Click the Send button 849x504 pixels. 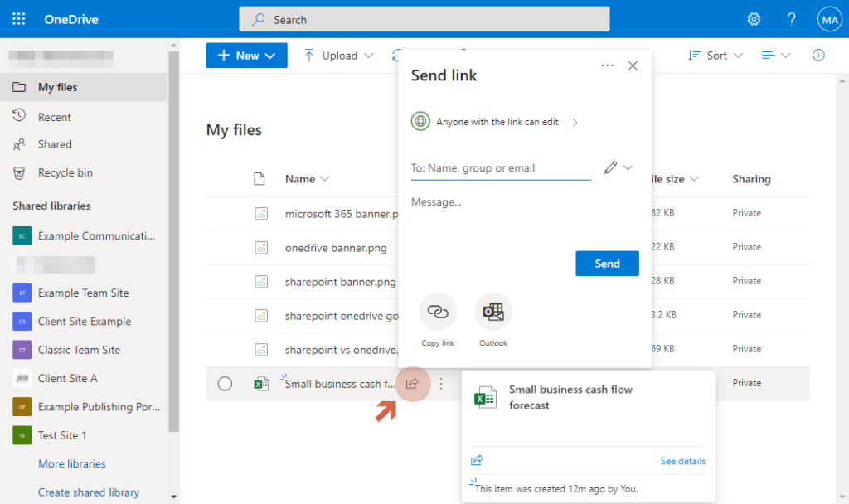(607, 264)
